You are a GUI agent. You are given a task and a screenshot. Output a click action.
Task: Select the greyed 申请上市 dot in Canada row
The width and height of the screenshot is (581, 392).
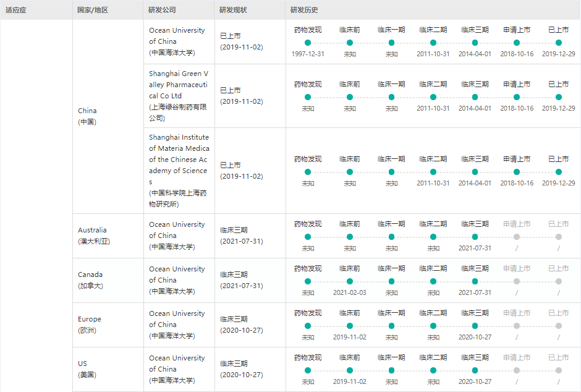point(517,281)
